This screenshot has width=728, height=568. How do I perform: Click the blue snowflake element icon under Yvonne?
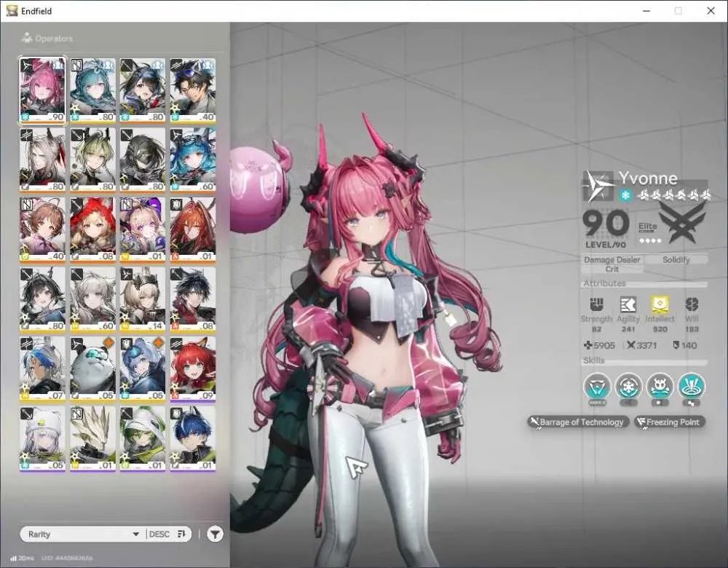(x=625, y=196)
